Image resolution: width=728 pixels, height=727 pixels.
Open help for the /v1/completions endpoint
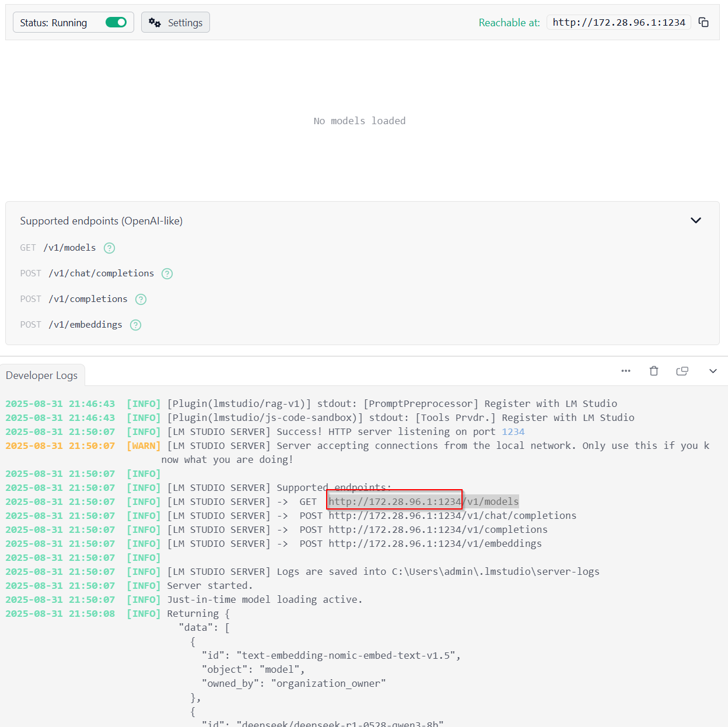(140, 299)
